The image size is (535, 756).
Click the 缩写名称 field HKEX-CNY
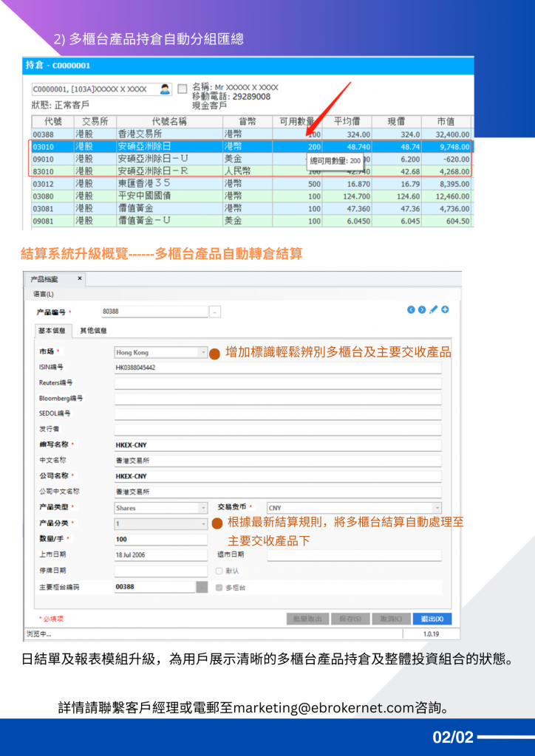click(x=278, y=445)
